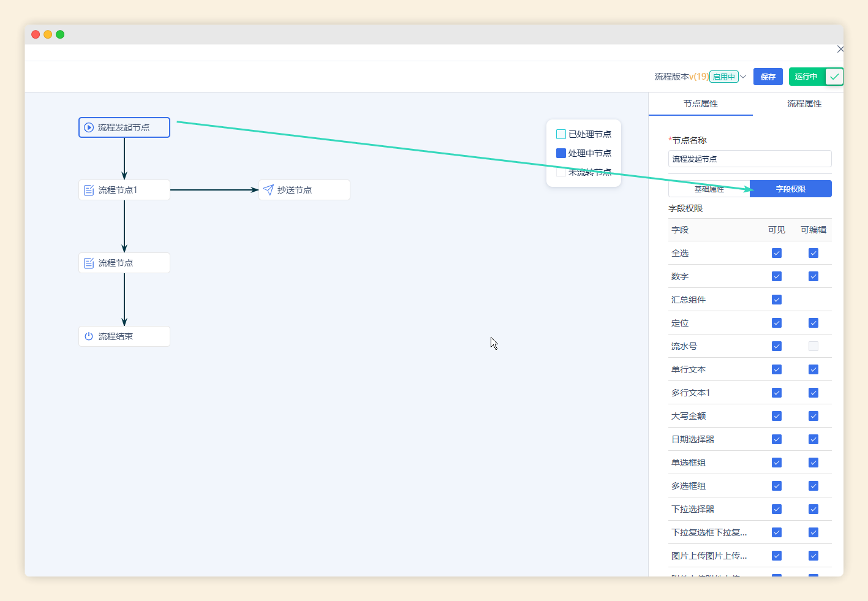Select the 节点属性 tab
The image size is (868, 601).
700,104
